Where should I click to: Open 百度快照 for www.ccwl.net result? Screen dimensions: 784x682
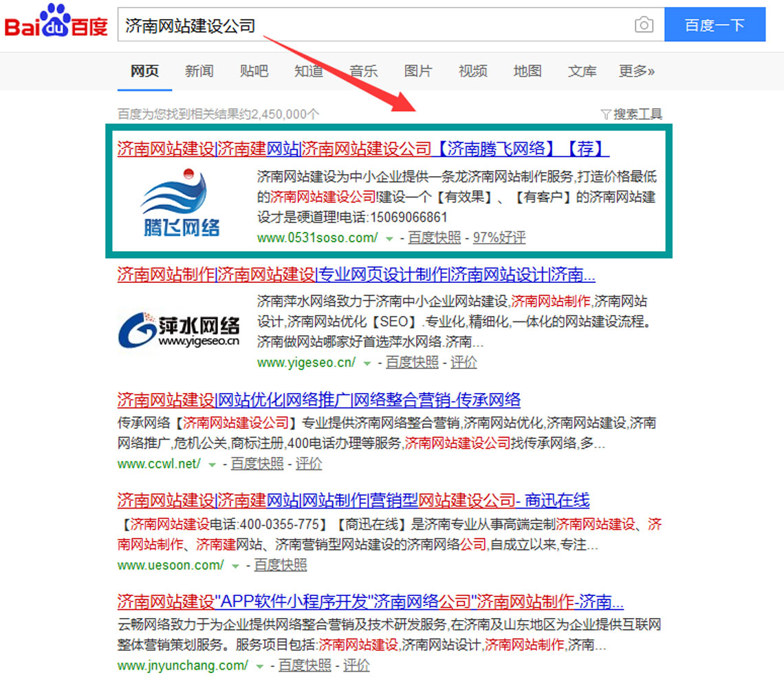257,464
